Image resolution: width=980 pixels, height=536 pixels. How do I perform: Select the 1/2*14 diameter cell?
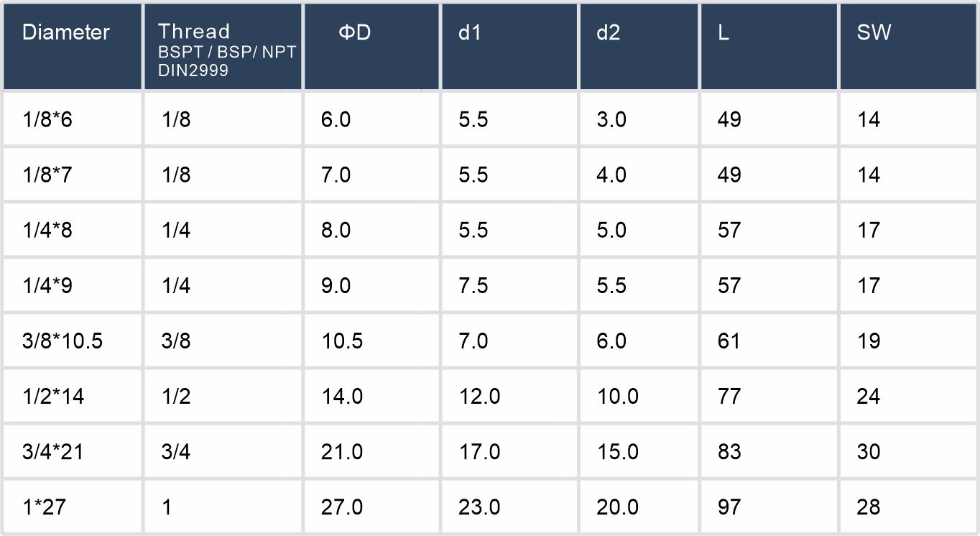(x=53, y=396)
